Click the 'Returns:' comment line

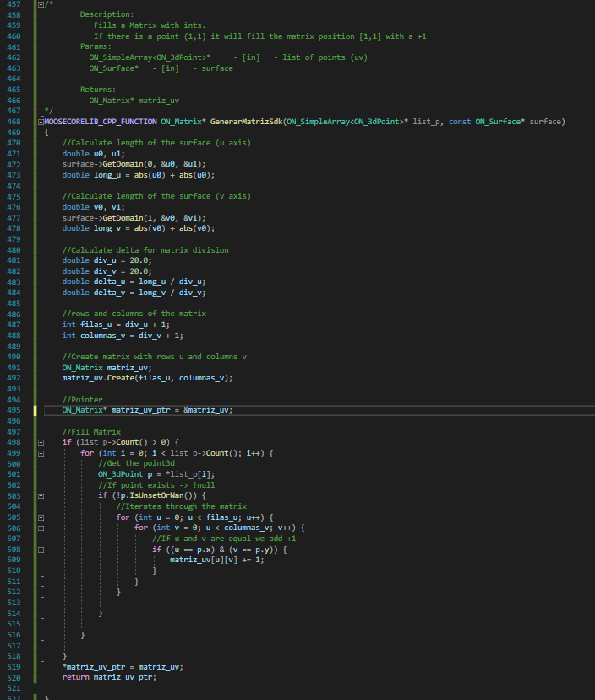point(98,90)
